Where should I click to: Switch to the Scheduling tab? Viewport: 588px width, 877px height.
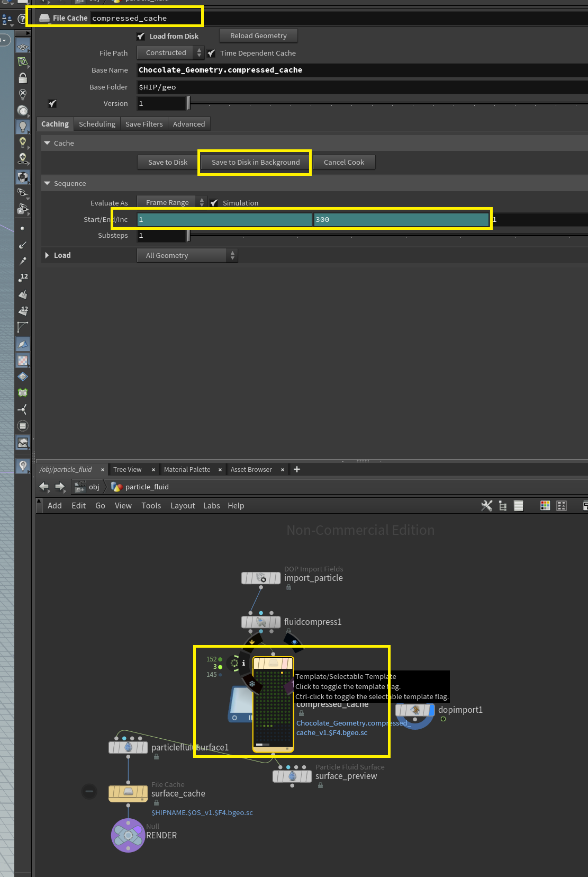click(97, 124)
